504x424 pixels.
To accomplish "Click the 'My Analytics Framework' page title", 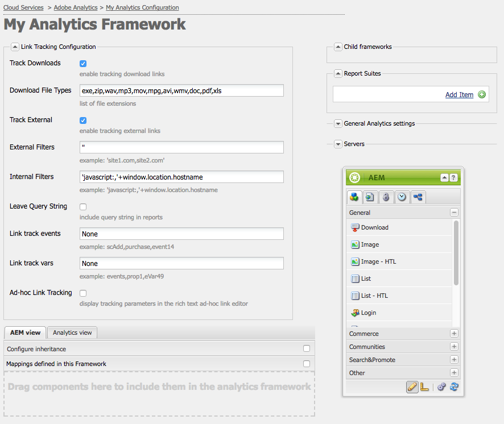I will [x=95, y=24].
